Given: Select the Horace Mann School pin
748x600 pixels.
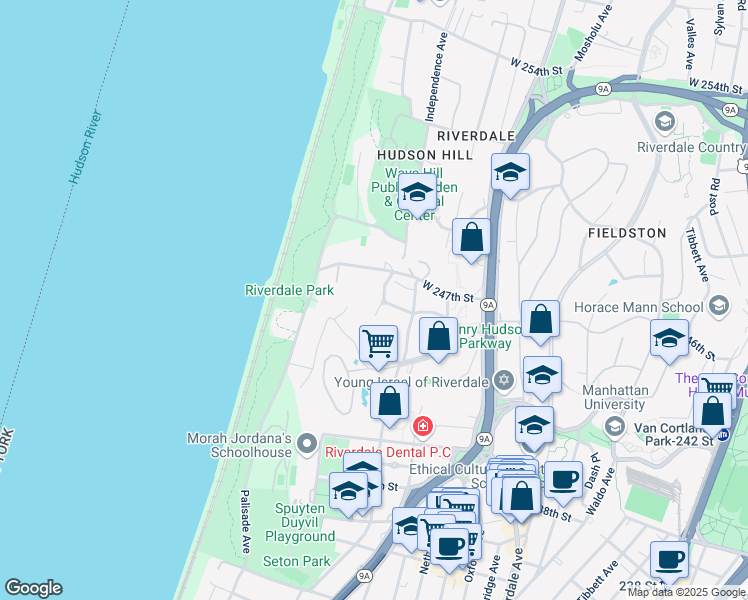Looking at the screenshot, I should coord(719,307).
